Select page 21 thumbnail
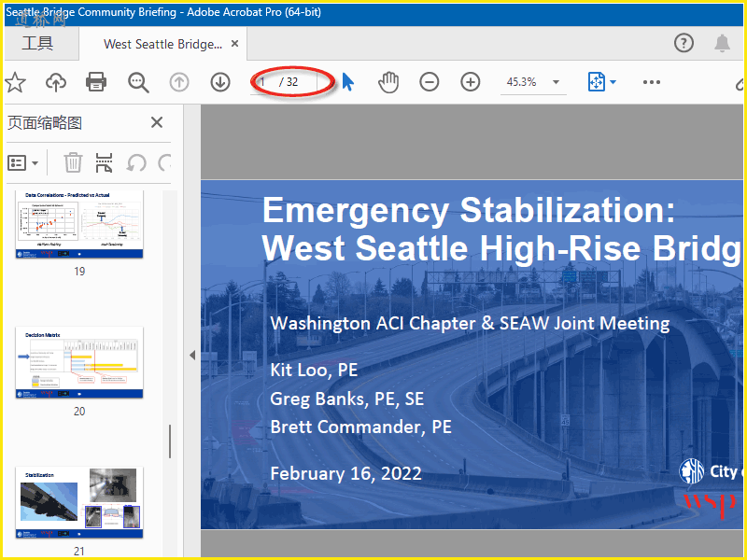Image resolution: width=747 pixels, height=560 pixels. click(x=79, y=503)
